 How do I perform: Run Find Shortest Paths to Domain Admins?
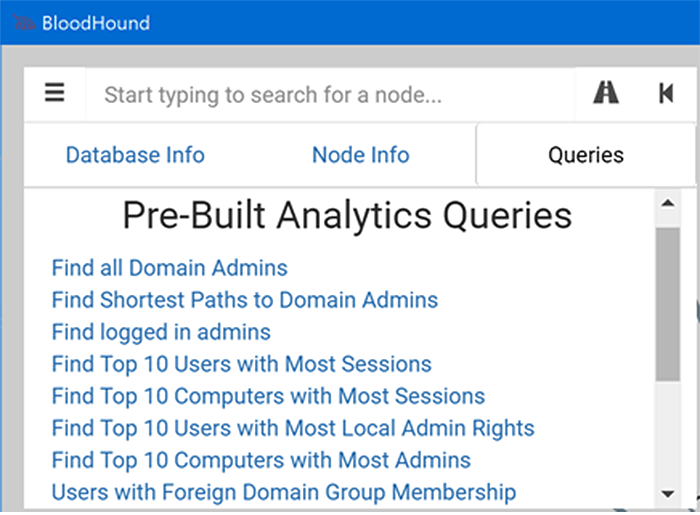pos(244,300)
